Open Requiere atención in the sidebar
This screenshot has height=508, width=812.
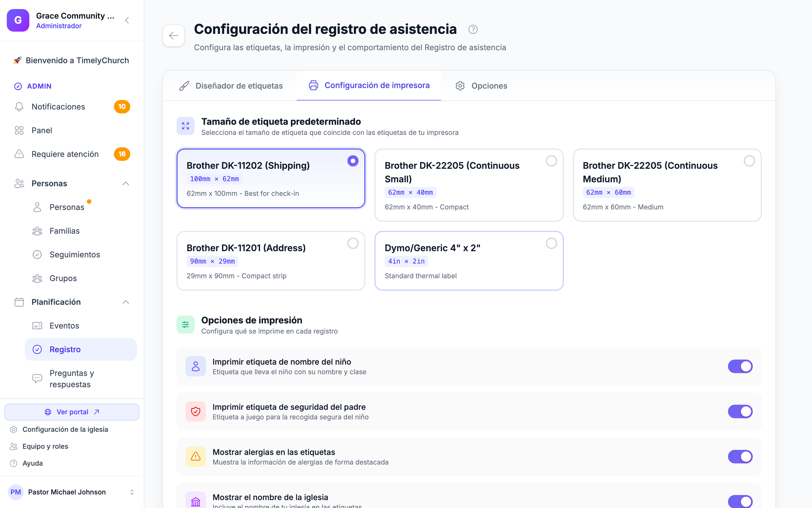coord(72,154)
